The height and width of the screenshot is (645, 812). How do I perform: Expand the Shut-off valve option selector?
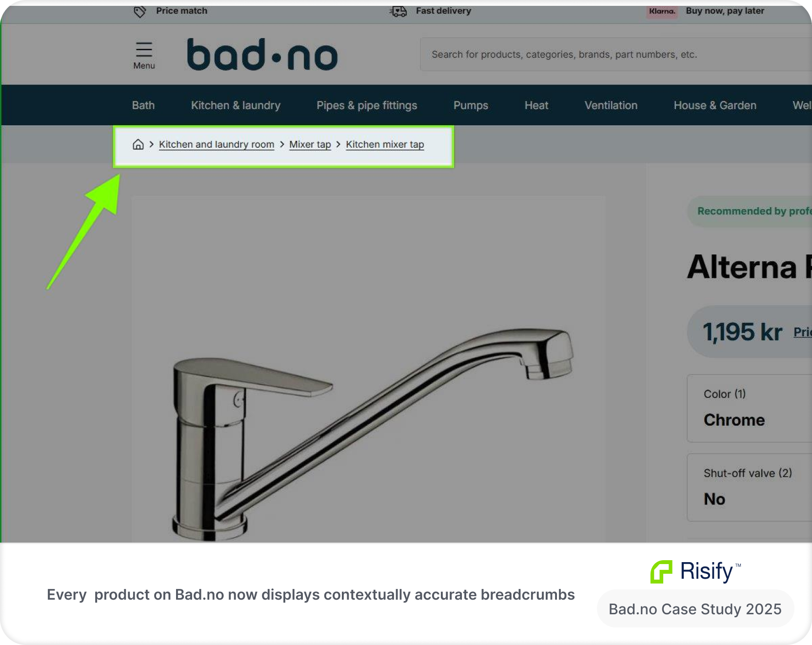click(750, 488)
